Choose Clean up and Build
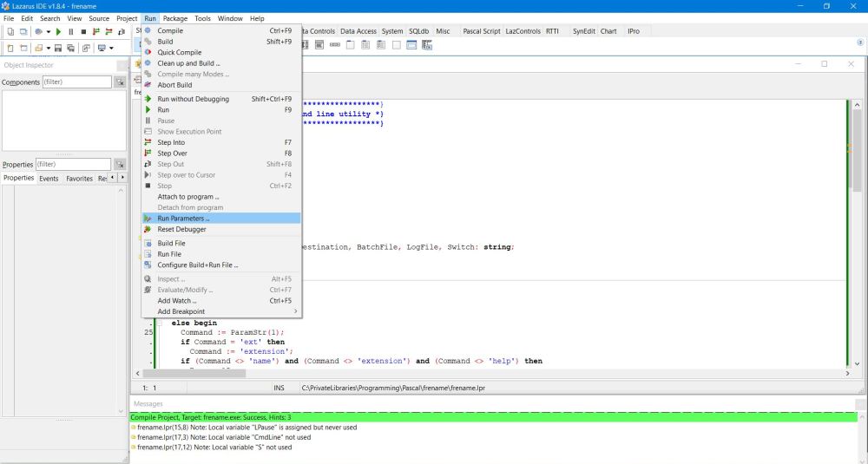The height and width of the screenshot is (464, 868). (221, 63)
